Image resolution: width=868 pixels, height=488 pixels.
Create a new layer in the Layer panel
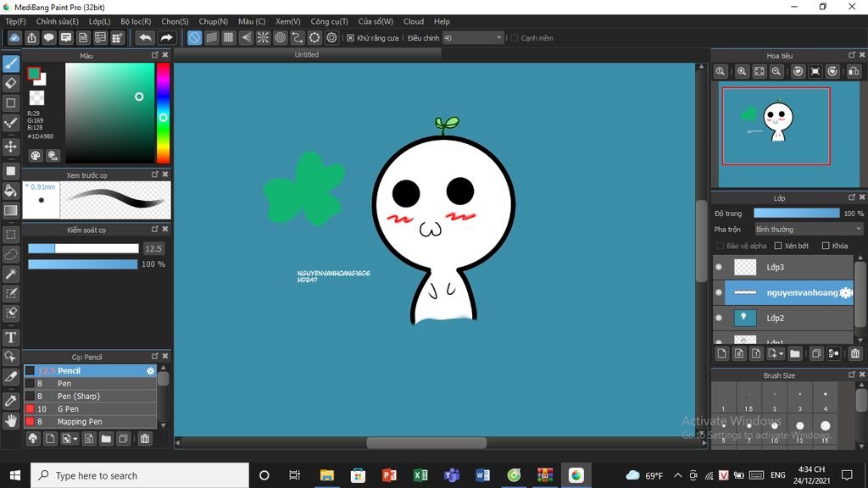[721, 353]
